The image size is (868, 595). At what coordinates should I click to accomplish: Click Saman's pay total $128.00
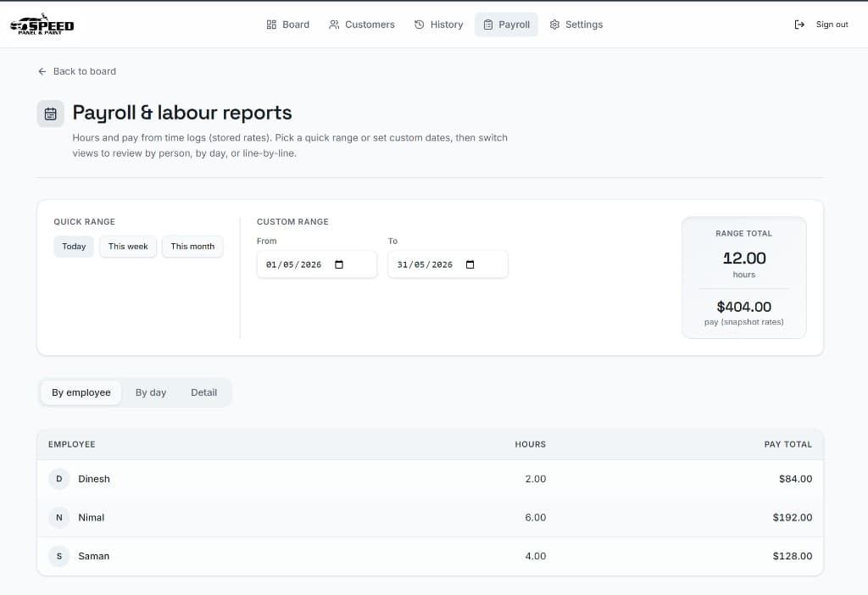pyautogui.click(x=793, y=556)
